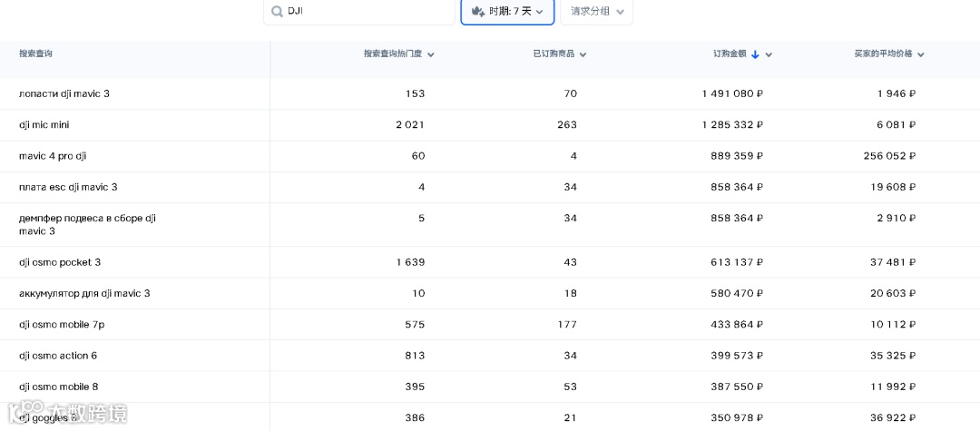Image resolution: width=980 pixels, height=431 pixels.
Task: Select the mavic 4 pro dji query
Action: (53, 156)
